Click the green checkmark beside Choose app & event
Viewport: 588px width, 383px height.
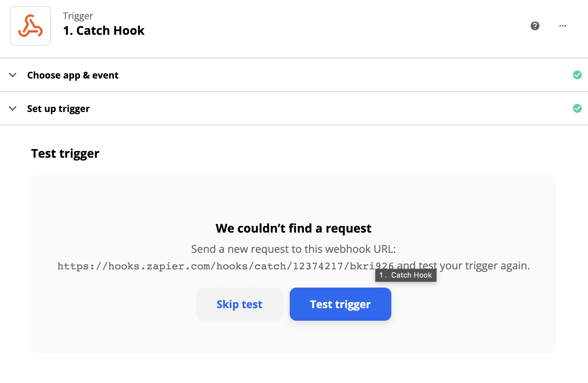577,75
